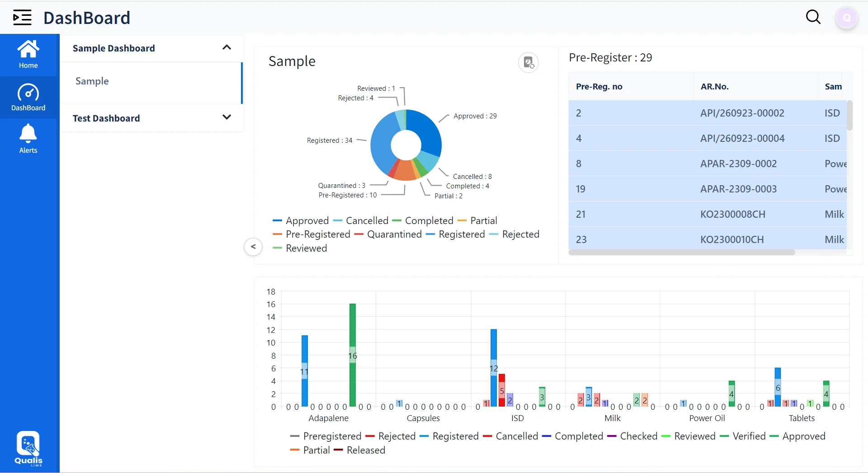868x473 pixels.
Task: Click Adapalene green bar labeled 16
Action: point(353,355)
